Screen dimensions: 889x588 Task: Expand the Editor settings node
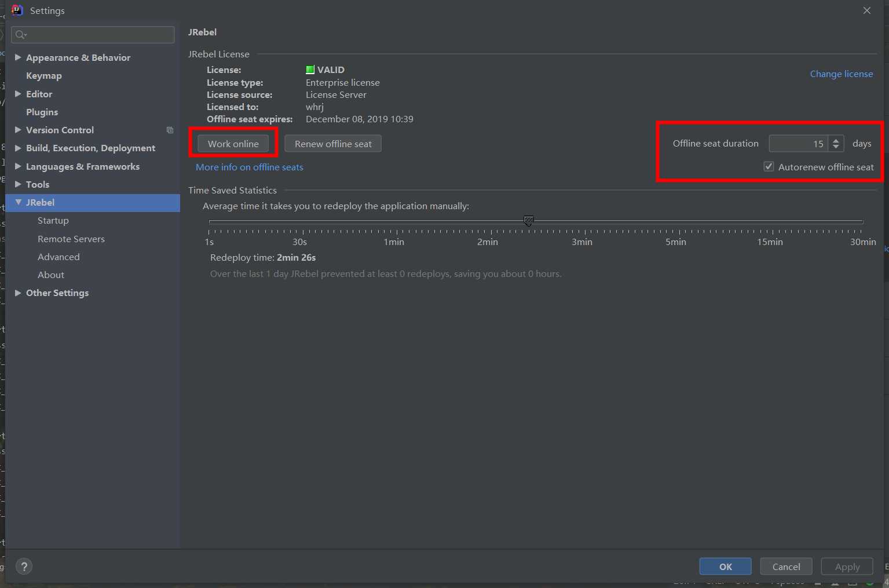pos(18,94)
